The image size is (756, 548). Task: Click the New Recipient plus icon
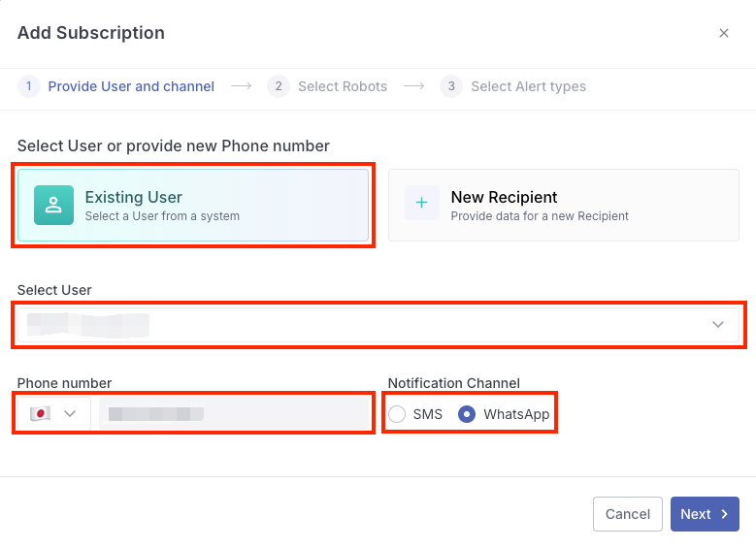(x=421, y=204)
